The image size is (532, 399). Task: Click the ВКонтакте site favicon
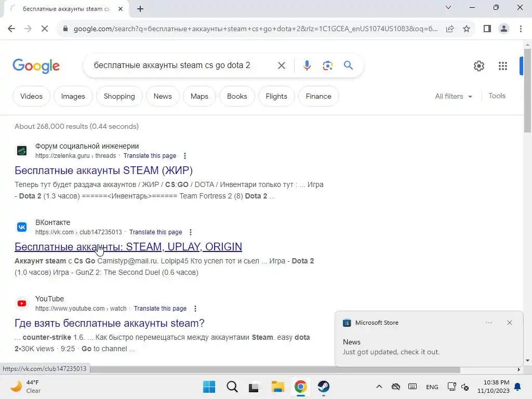22,227
